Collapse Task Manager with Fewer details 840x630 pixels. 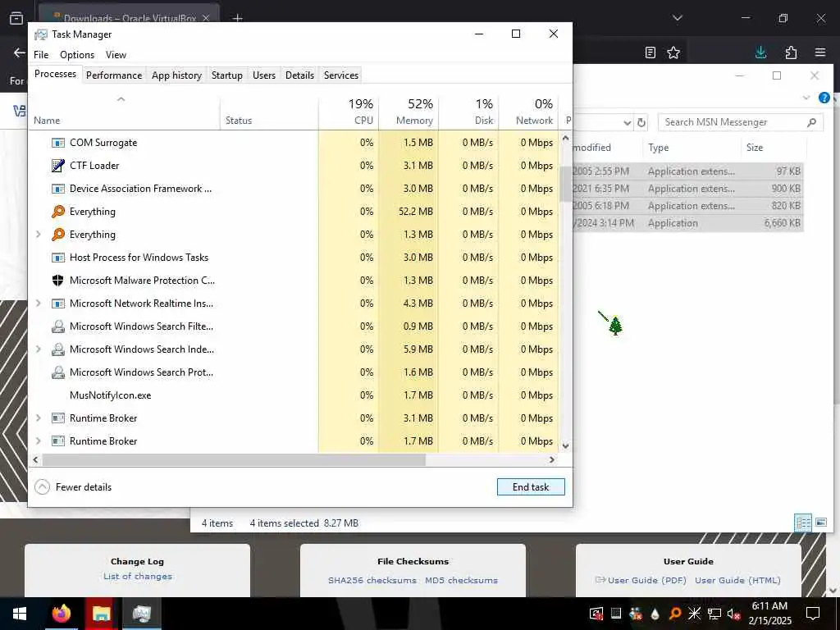[73, 487]
